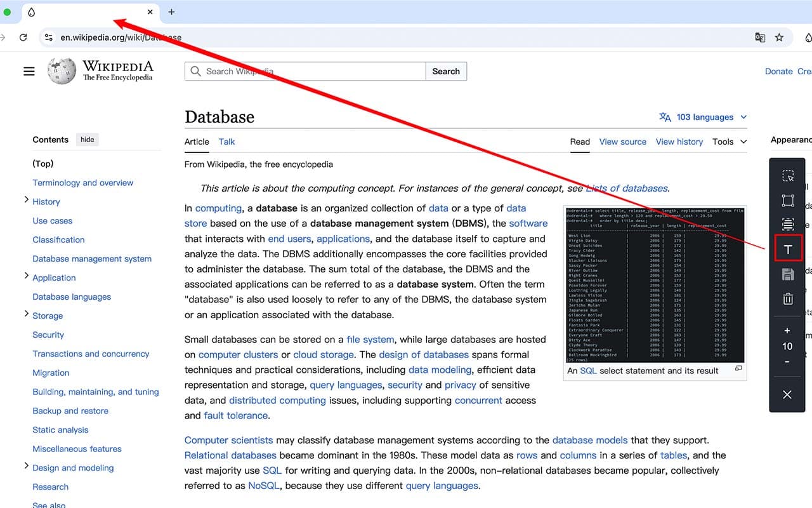Close the dark overlay toolbar with X
Viewport: 812px width, 508px height.
pos(787,394)
